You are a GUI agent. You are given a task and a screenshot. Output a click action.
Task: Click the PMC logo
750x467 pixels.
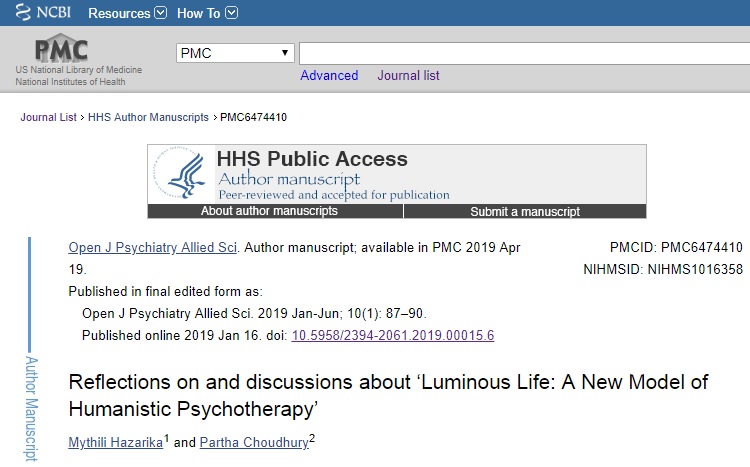(x=62, y=49)
